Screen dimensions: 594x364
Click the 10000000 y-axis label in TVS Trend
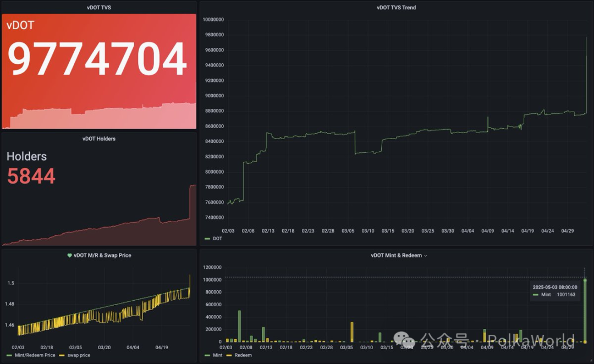(x=213, y=20)
